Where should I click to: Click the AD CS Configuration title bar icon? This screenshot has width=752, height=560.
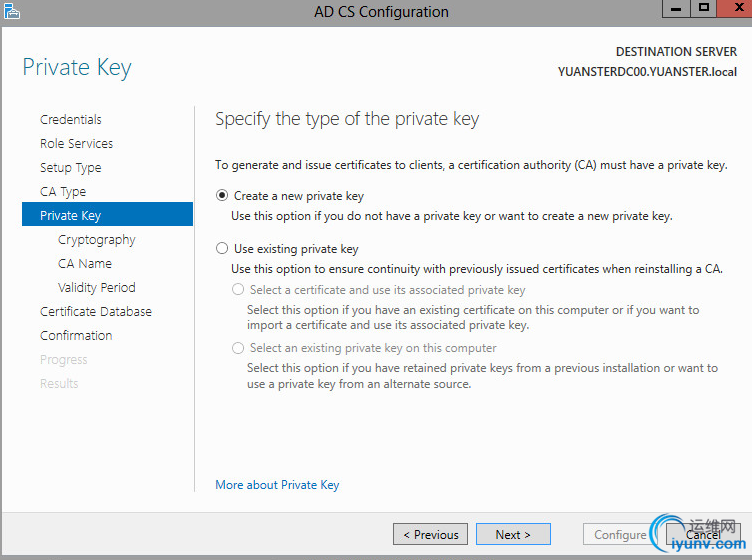[12, 12]
